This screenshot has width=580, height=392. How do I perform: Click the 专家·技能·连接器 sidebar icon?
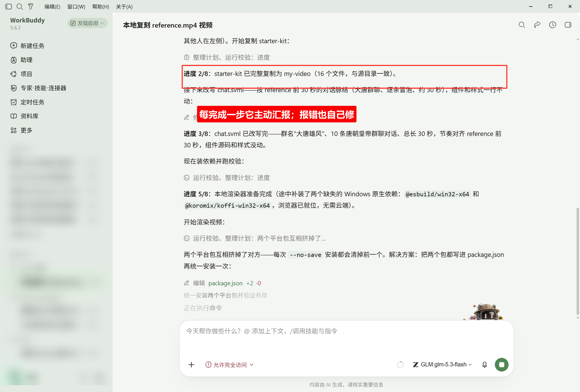point(13,88)
